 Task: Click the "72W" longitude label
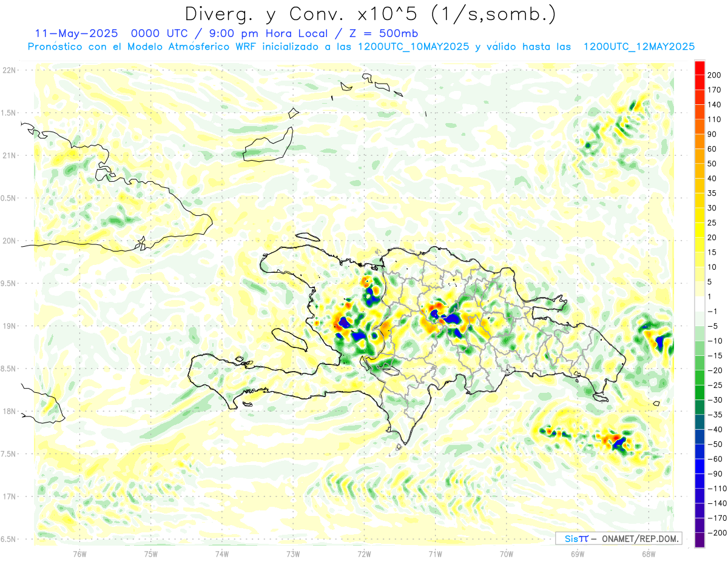364,554
